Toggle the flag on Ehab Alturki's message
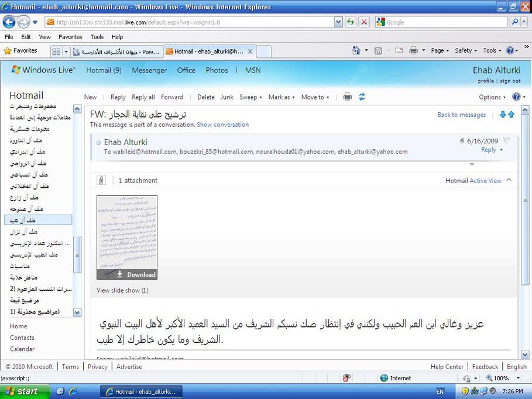Viewport: 532px width, 399px height. 507,140
